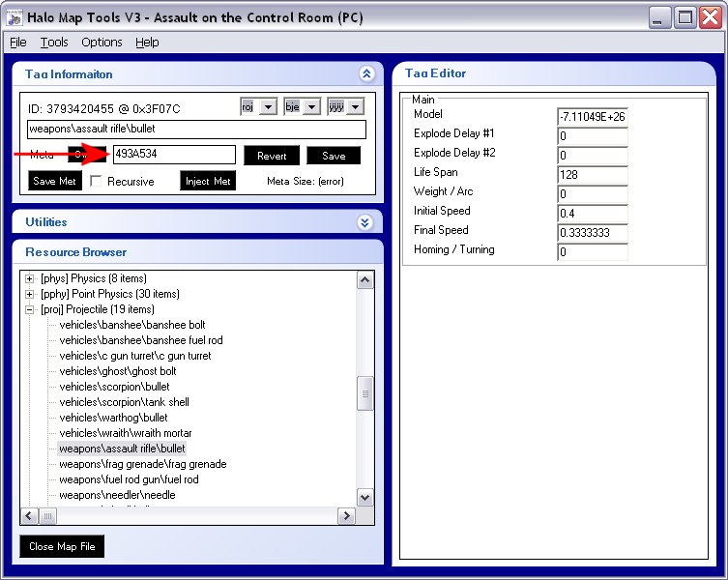
Task: Click the tag path field weapons\assault rifle\bullet
Action: point(196,130)
